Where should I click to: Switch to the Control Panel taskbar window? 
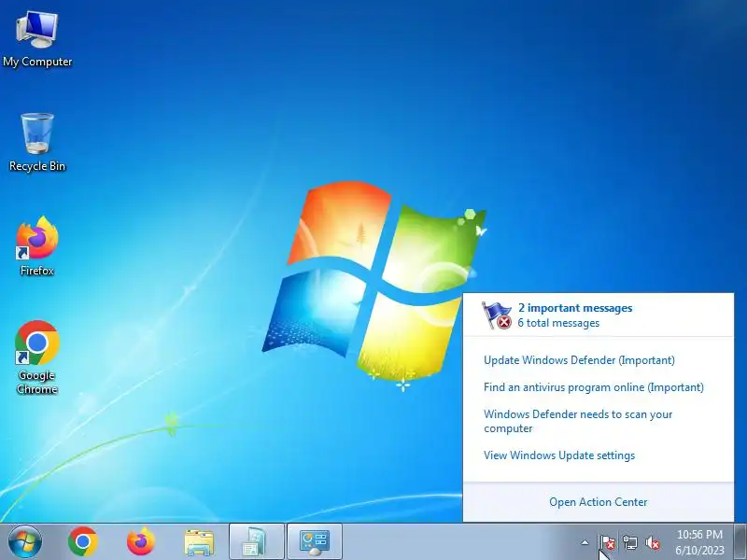pyautogui.click(x=315, y=541)
